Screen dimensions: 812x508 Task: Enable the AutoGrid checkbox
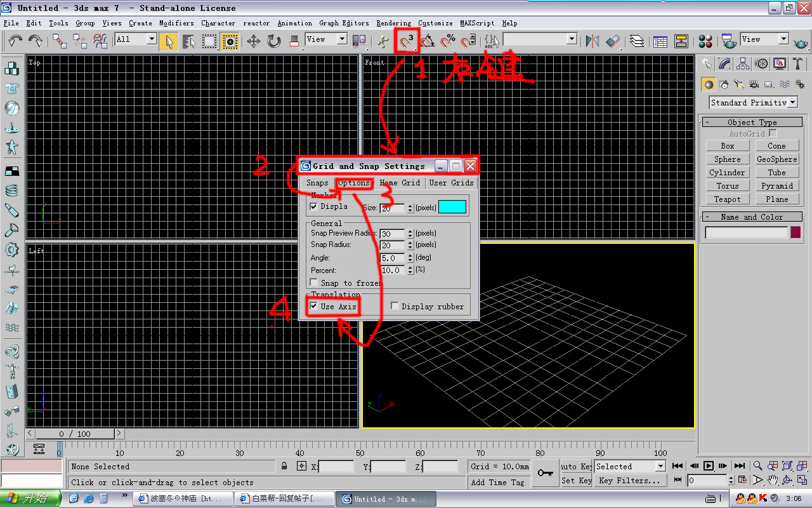(773, 133)
